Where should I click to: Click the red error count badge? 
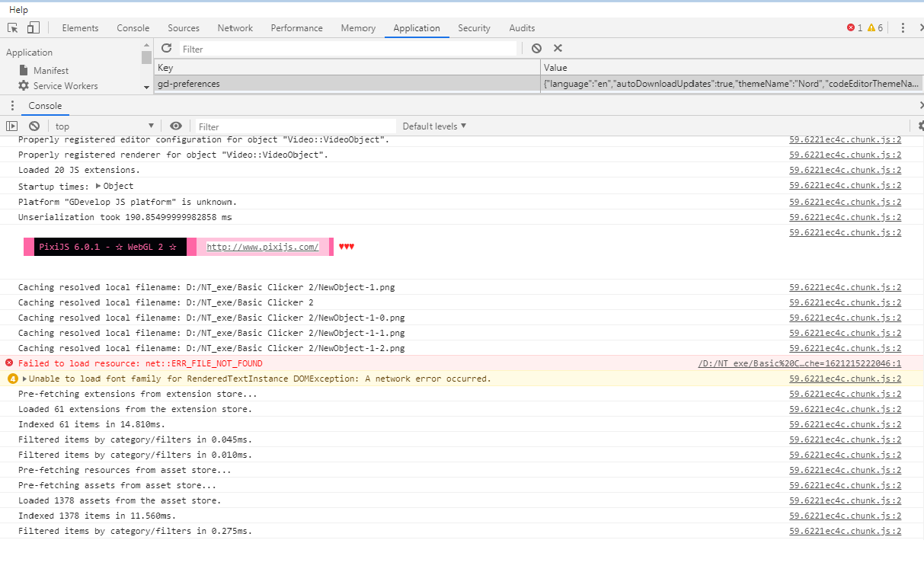[x=855, y=28]
